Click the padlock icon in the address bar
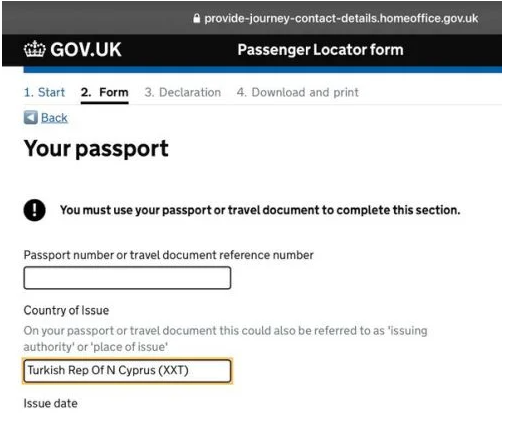The width and height of the screenshot is (505, 428). point(196,18)
